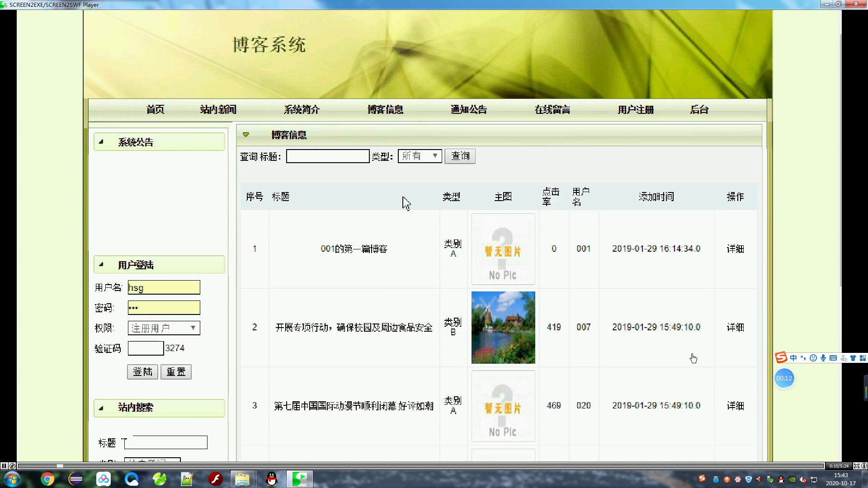Open Baidu Netdisk from the taskbar

click(104, 479)
